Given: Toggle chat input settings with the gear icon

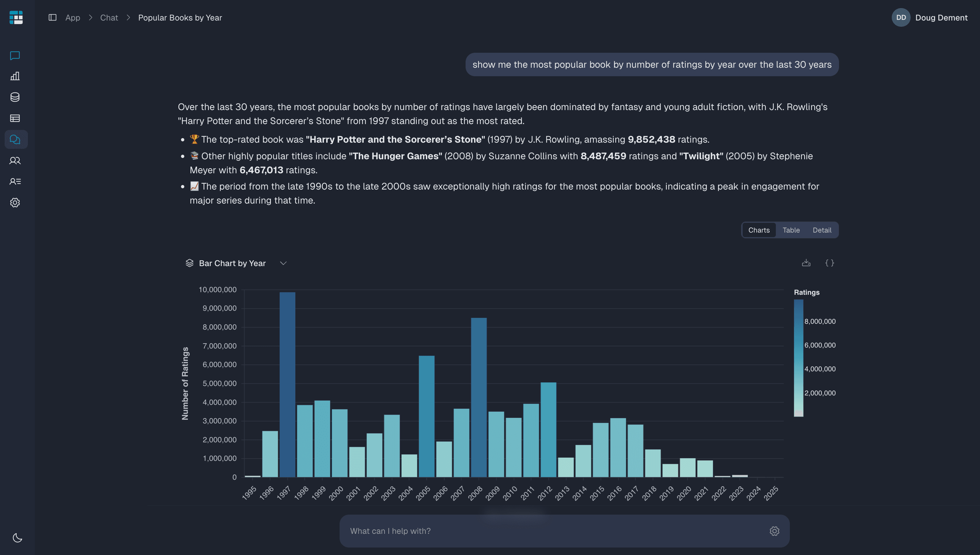Looking at the screenshot, I should [775, 531].
